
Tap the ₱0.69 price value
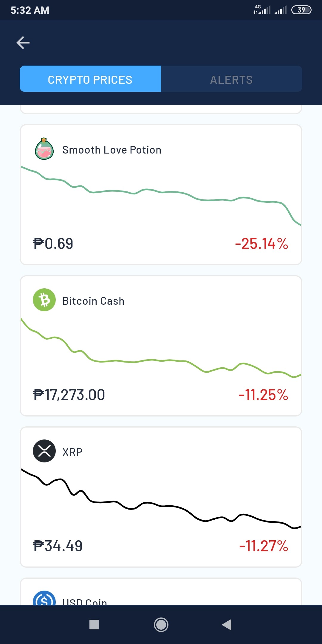(x=53, y=244)
